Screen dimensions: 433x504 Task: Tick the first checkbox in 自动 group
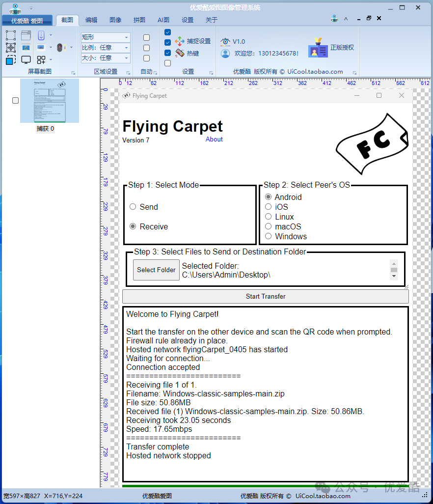(x=146, y=37)
